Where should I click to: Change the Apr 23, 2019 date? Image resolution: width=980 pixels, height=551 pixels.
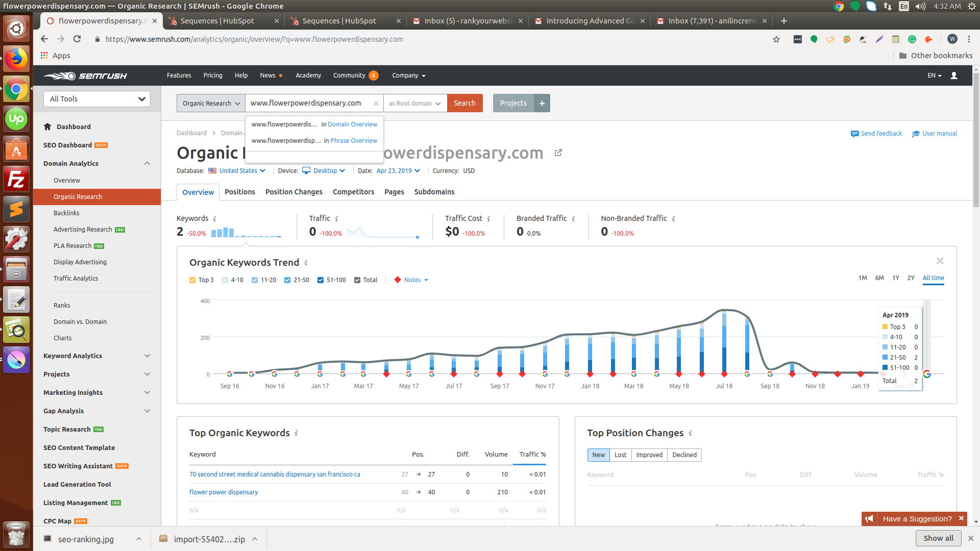coord(398,171)
